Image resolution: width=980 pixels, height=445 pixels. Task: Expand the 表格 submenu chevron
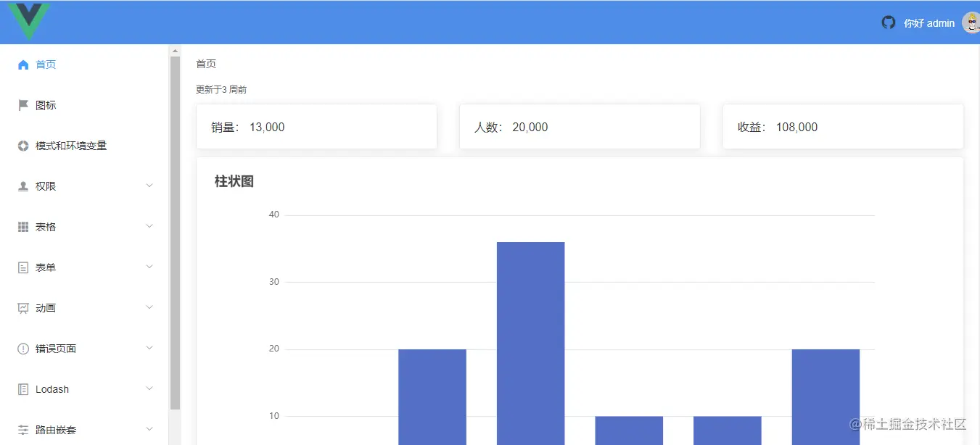coord(149,227)
